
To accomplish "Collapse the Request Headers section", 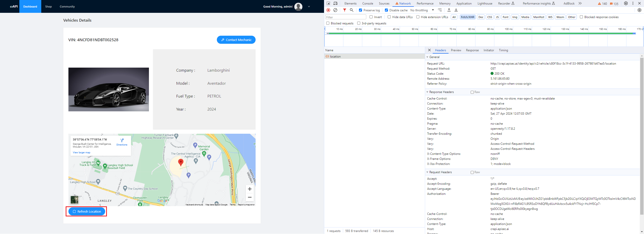I will (427, 172).
